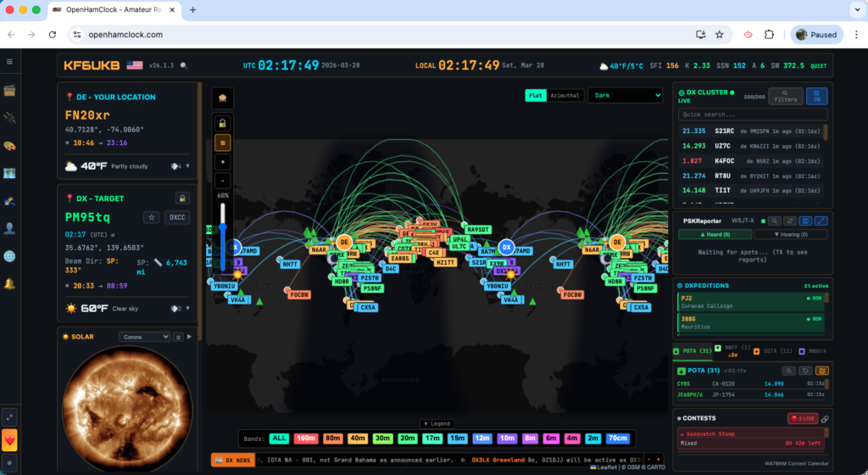
Task: Open the Dark map style dropdown
Action: (x=625, y=96)
